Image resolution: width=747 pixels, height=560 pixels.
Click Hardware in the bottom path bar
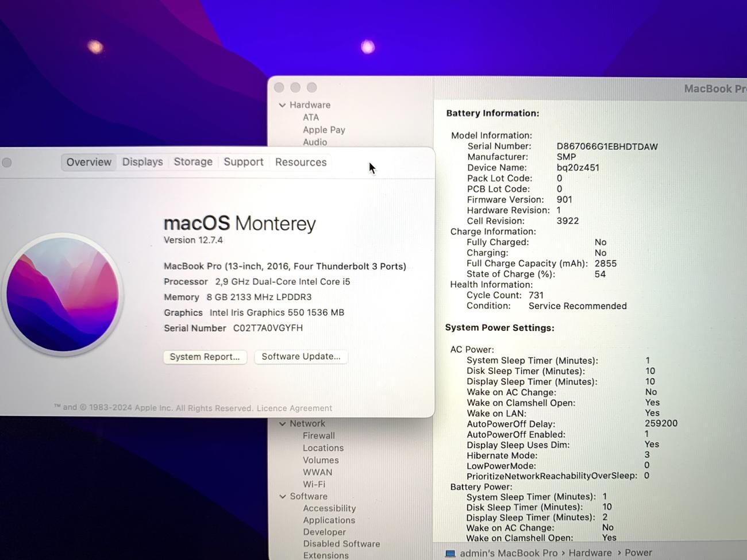590,553
